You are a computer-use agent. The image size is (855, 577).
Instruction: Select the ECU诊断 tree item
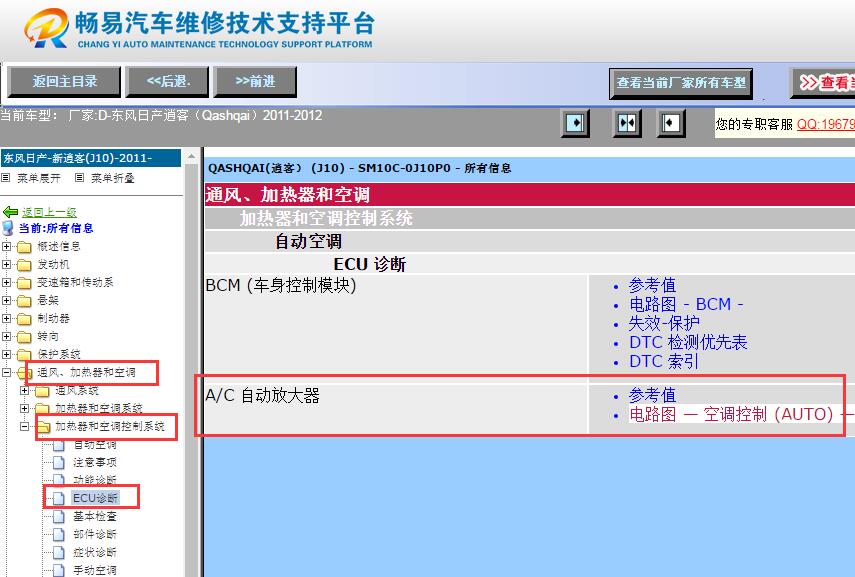click(95, 498)
